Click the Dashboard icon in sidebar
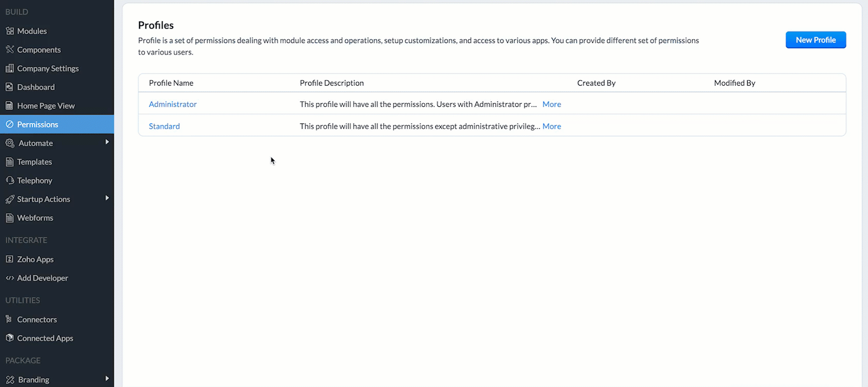 click(x=9, y=87)
